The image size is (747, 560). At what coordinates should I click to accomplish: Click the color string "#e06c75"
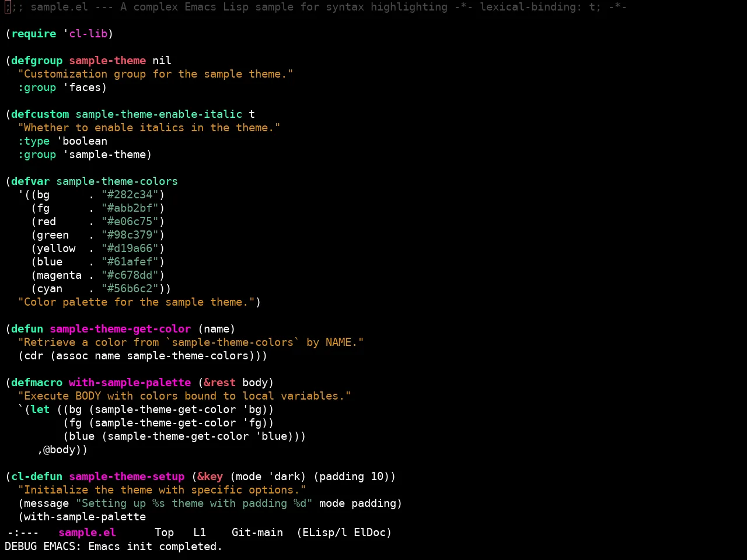click(x=130, y=222)
